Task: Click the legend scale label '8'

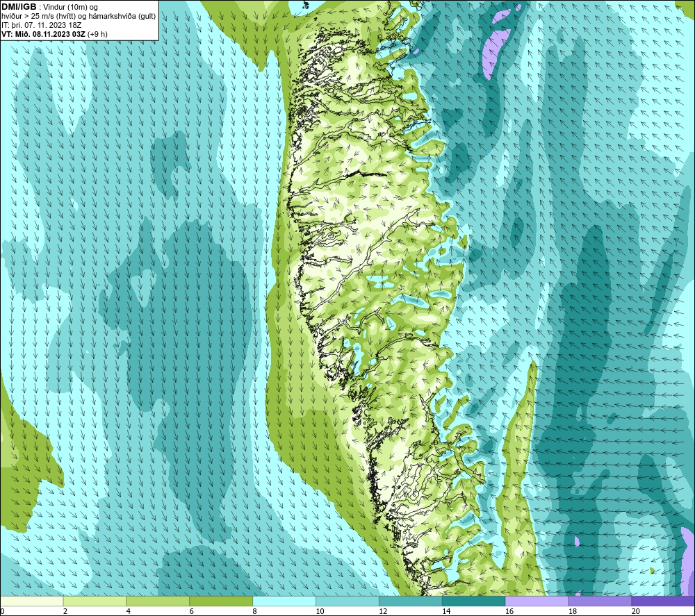Action: 254,611
